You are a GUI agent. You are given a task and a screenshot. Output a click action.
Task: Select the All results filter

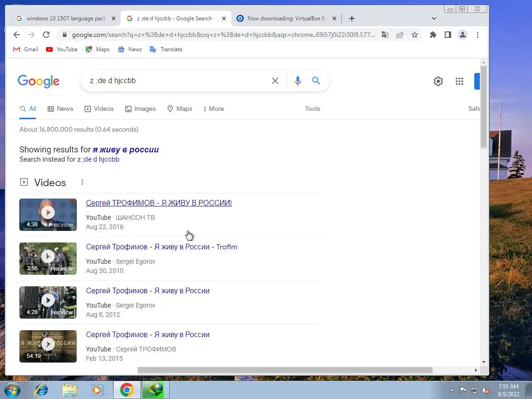point(28,109)
